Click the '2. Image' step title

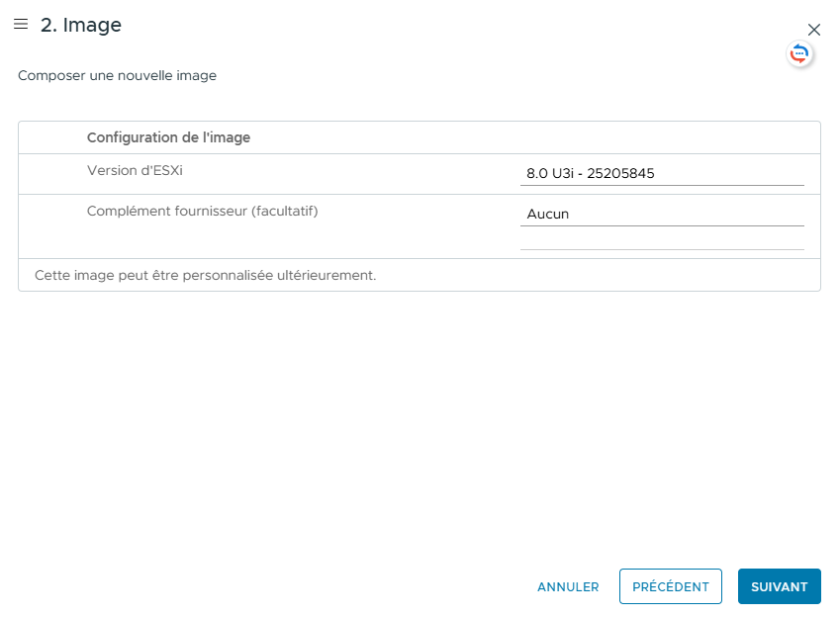[81, 25]
